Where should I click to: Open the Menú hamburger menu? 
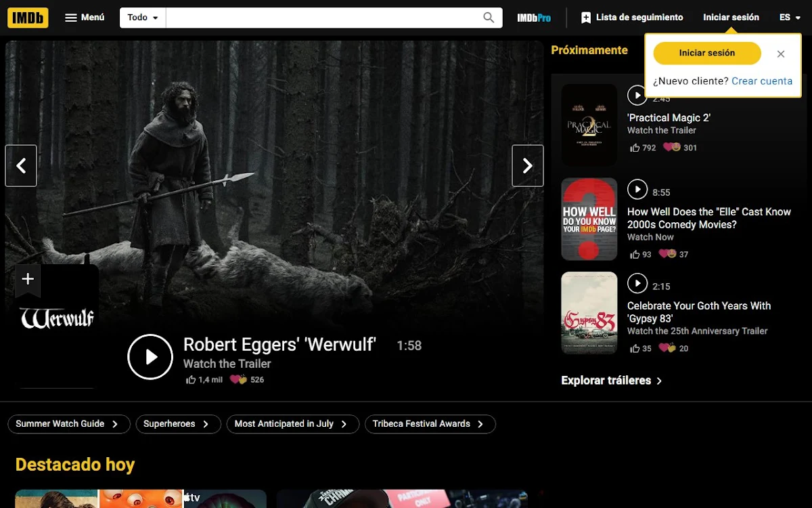pos(85,18)
